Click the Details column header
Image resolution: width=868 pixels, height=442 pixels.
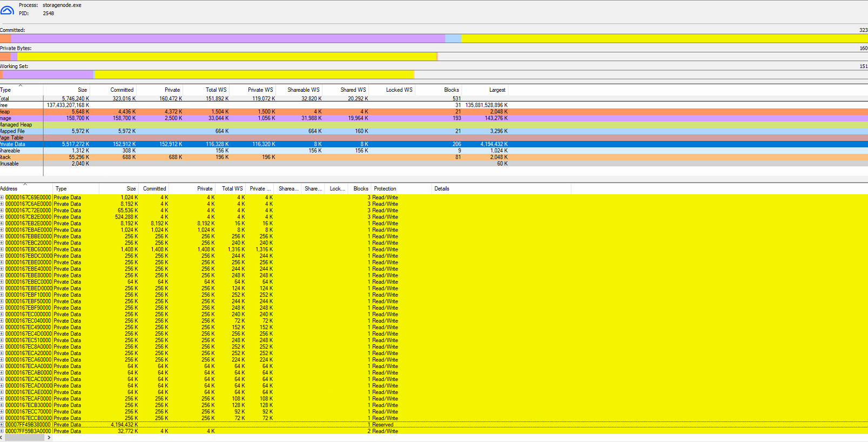click(x=442, y=189)
